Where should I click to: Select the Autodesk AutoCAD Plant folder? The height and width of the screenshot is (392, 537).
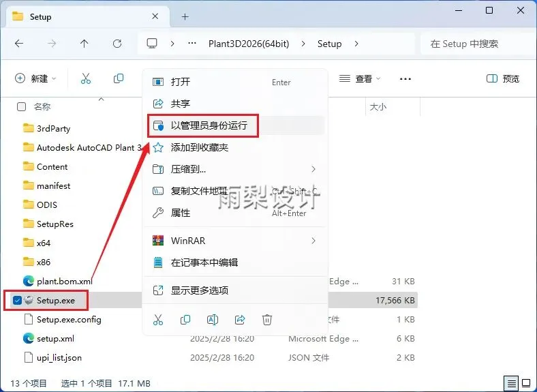tap(82, 147)
